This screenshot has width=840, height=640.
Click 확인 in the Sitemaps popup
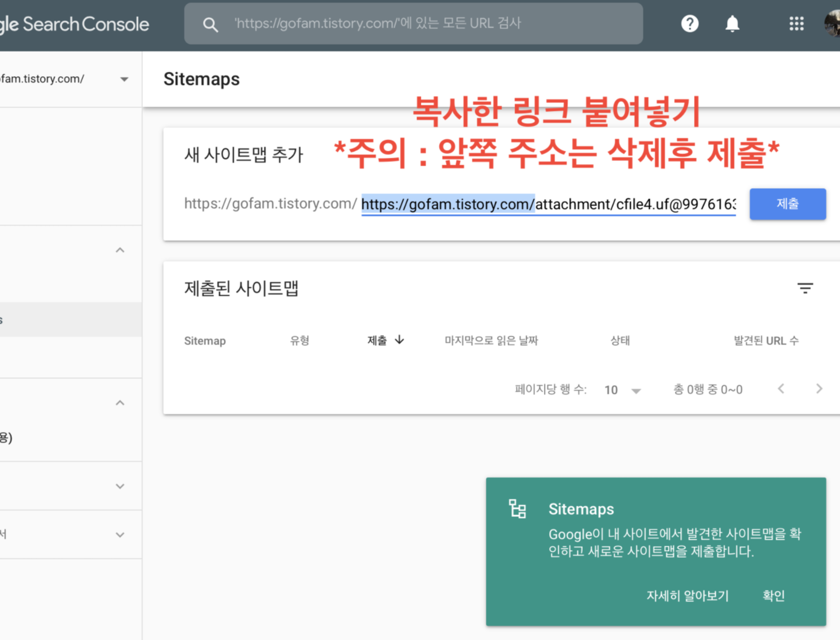pos(773,596)
